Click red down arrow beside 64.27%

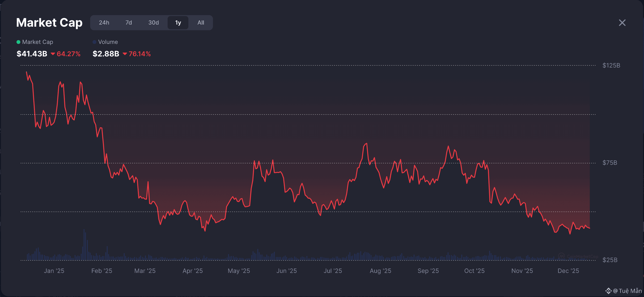[x=53, y=54]
